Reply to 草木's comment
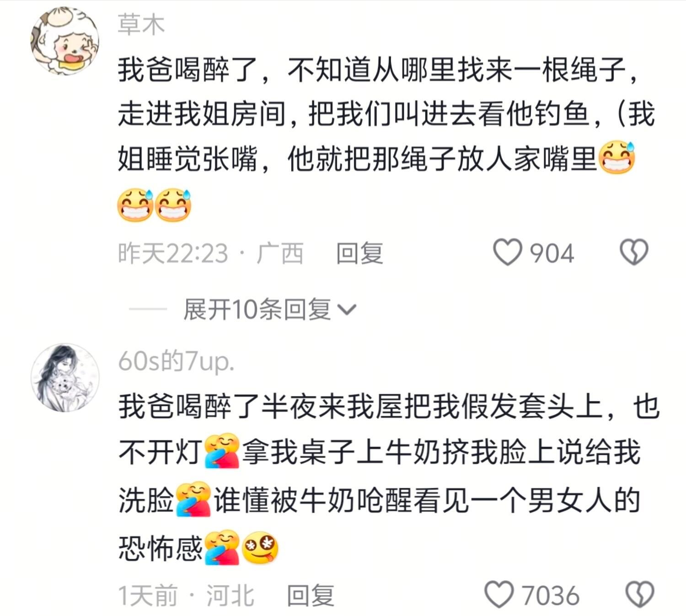 pos(359,253)
